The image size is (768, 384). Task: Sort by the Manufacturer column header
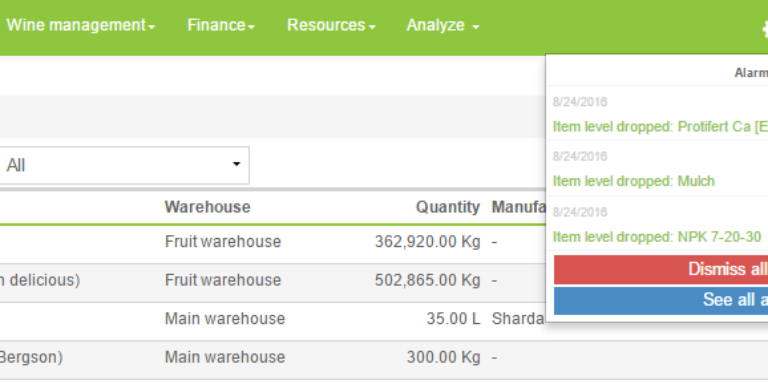coord(519,207)
